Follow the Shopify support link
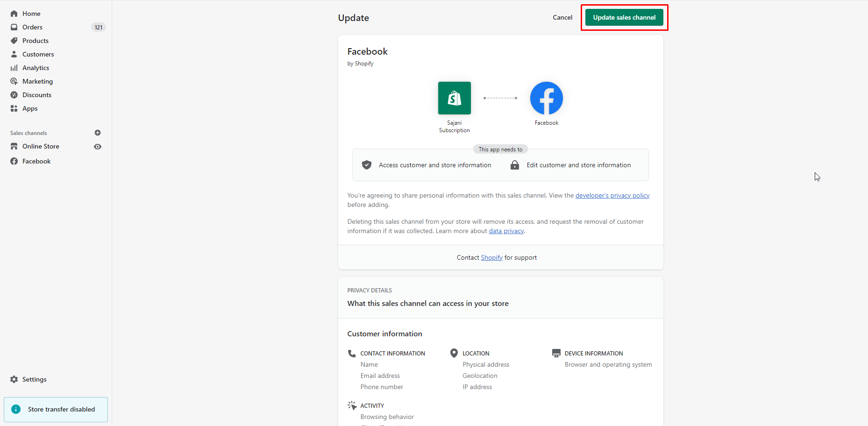Screen dimensions: 868x426 click(x=491, y=257)
